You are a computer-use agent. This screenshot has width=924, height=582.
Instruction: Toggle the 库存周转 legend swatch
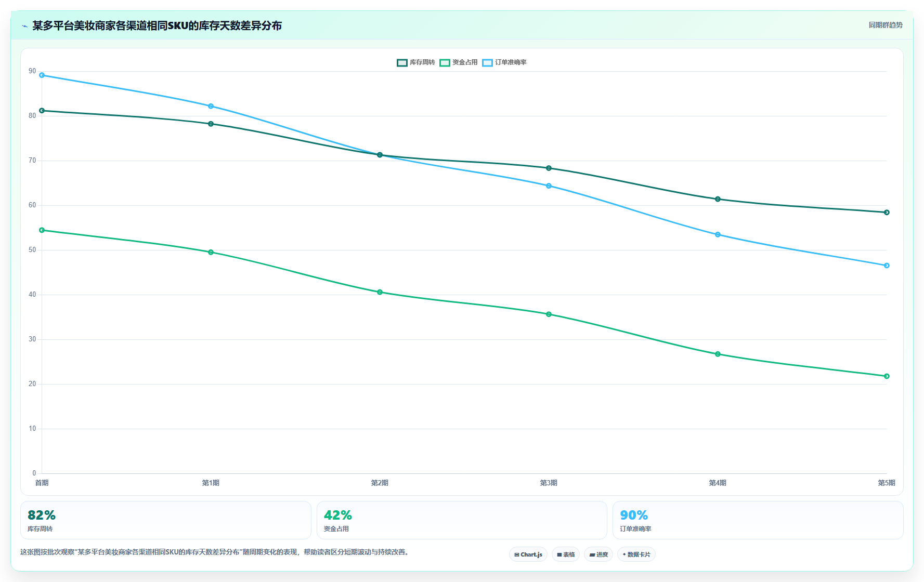point(402,62)
